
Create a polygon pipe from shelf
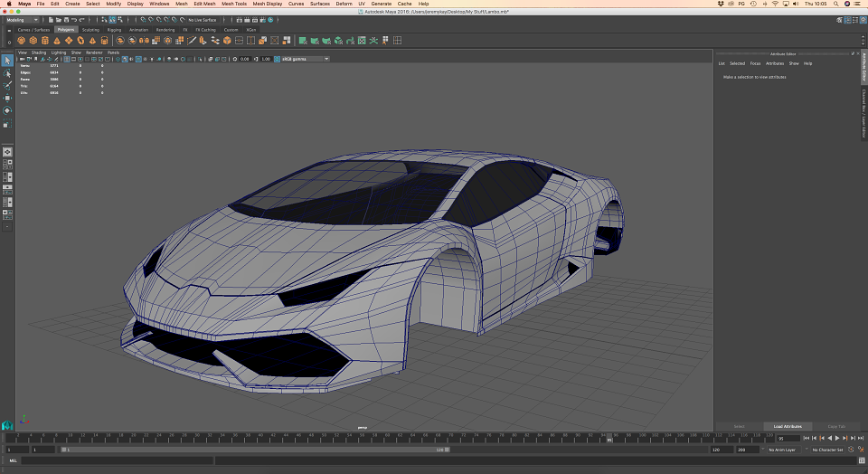click(x=104, y=41)
